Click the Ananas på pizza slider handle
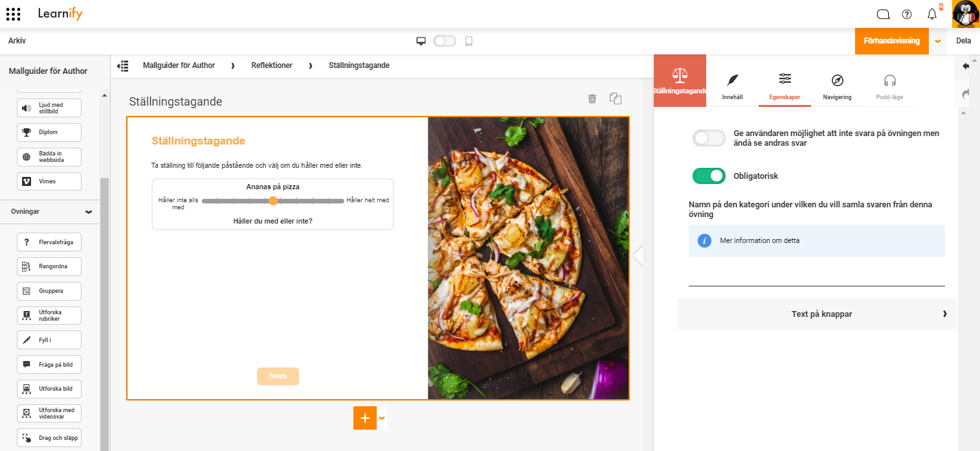This screenshot has height=451, width=980. (x=273, y=201)
